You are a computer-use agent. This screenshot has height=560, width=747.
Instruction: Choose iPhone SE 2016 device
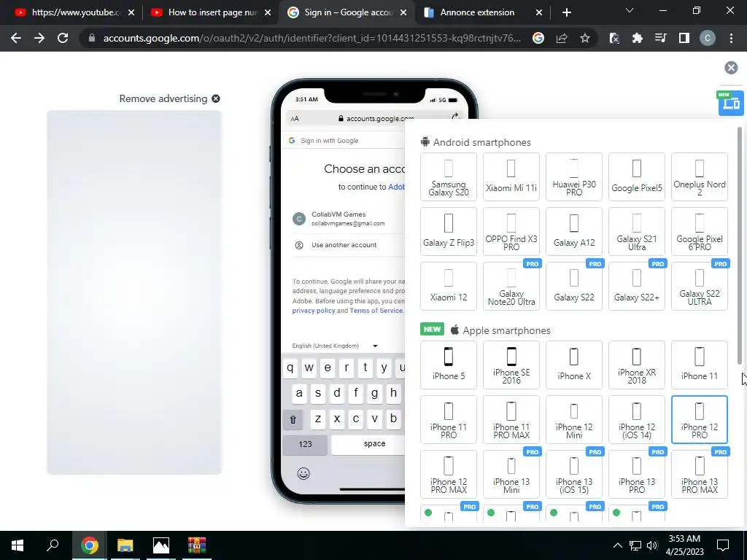[511, 365]
